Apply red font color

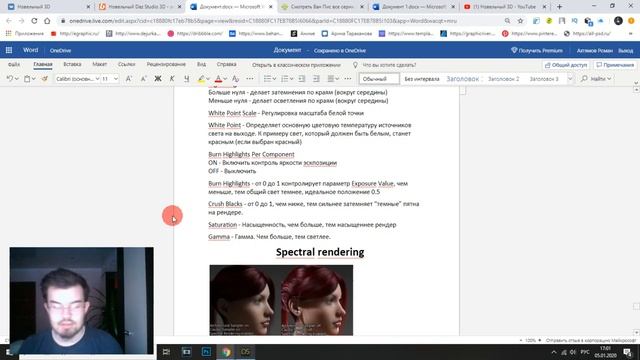(218, 79)
